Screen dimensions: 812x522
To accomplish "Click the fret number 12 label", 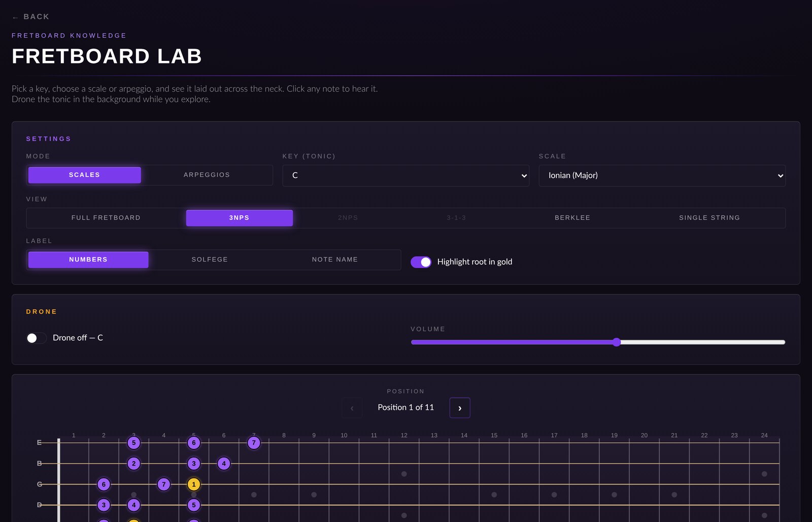I will (x=404, y=435).
